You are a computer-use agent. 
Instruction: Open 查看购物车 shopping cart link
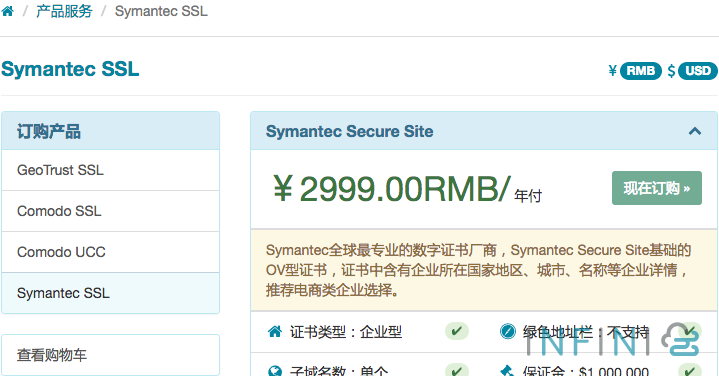pos(111,355)
